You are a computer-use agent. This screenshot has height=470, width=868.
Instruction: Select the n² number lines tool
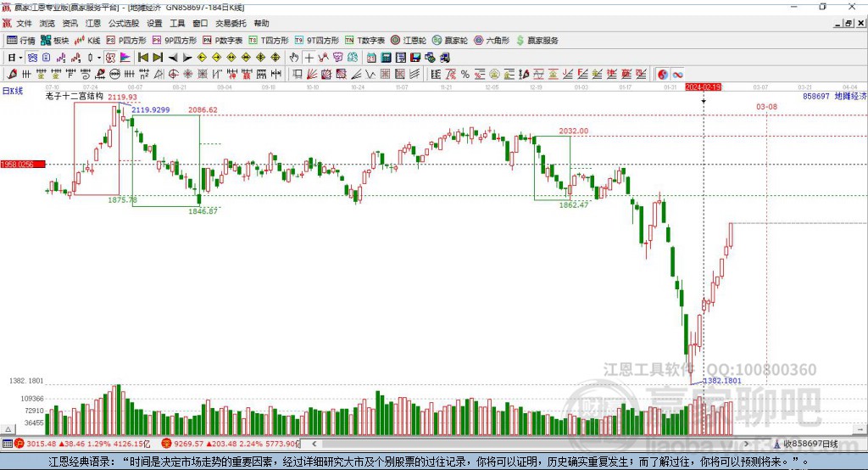144,75
